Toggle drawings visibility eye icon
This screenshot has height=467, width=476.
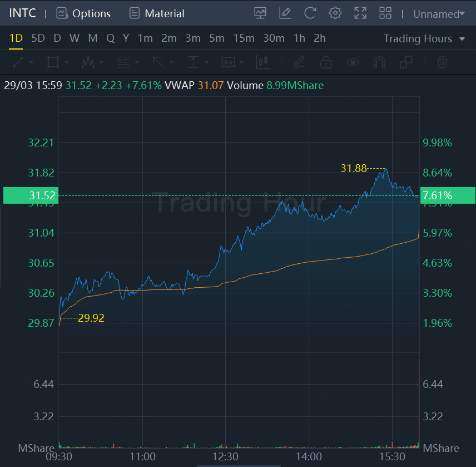tap(353, 62)
